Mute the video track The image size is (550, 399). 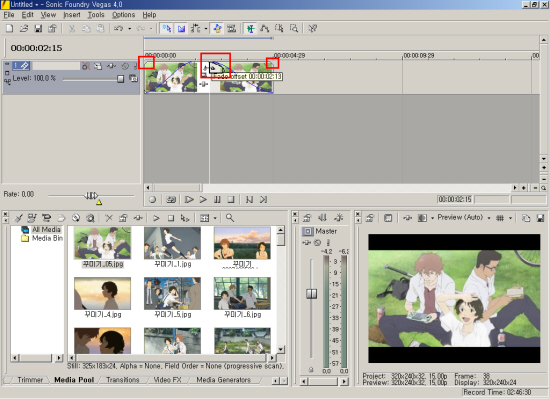(x=125, y=66)
